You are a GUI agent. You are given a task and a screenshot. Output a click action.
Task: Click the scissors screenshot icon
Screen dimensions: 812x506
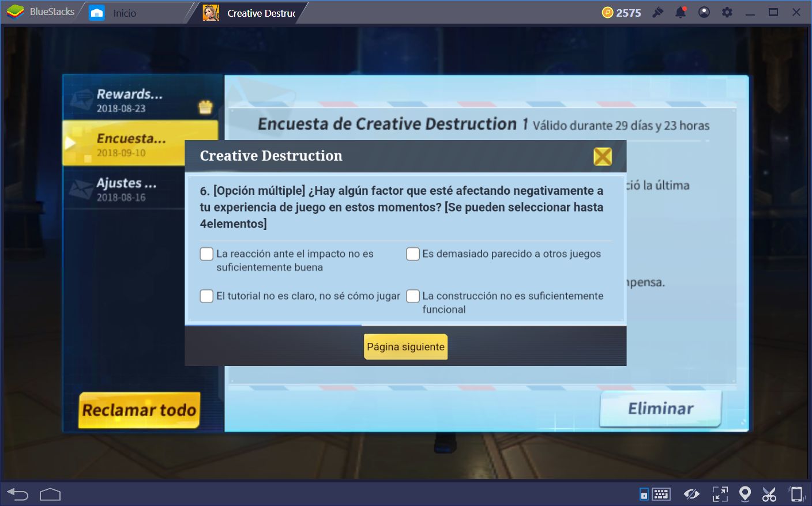(x=769, y=494)
